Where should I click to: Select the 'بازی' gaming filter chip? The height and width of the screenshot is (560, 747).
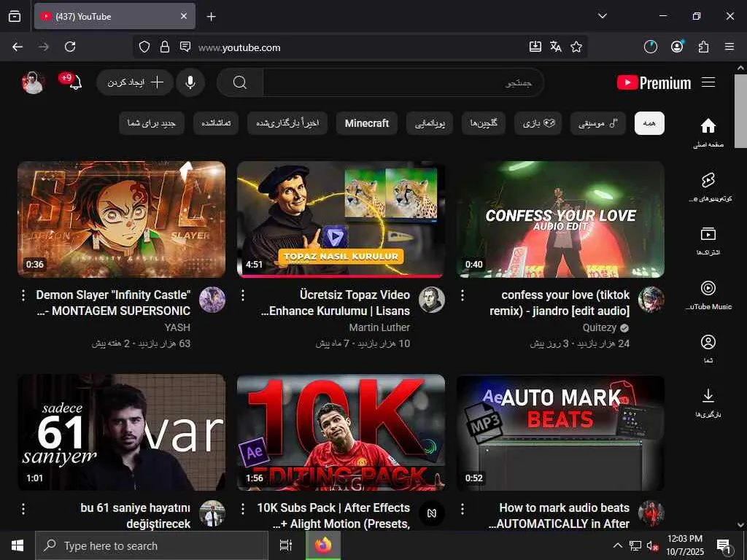pyautogui.click(x=538, y=123)
